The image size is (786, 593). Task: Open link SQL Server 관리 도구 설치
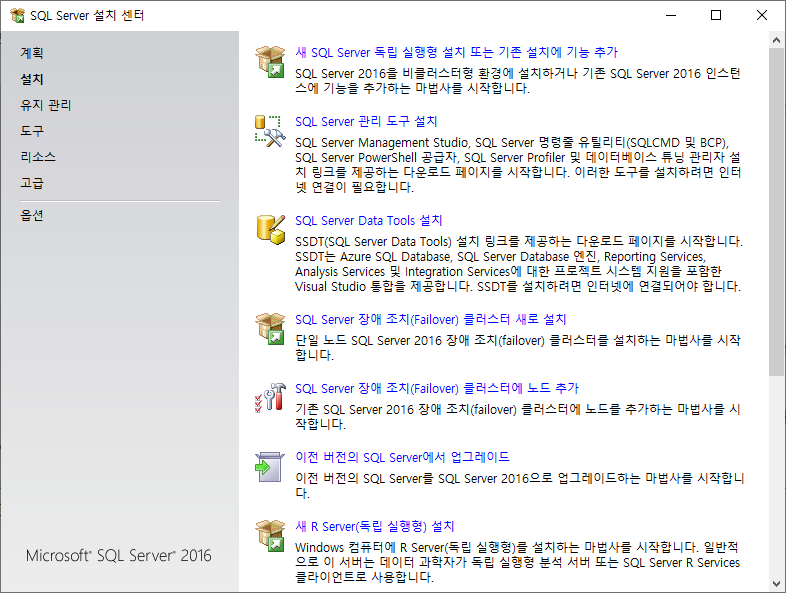tap(366, 121)
